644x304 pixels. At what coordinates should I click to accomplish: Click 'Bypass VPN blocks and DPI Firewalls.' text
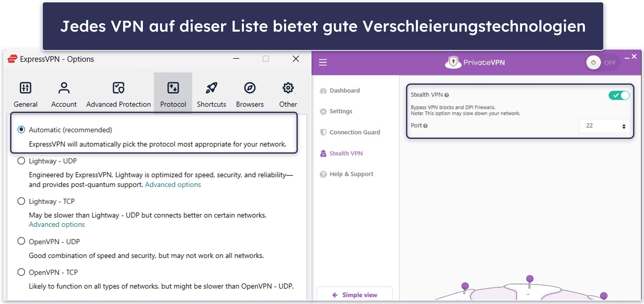[x=453, y=107]
